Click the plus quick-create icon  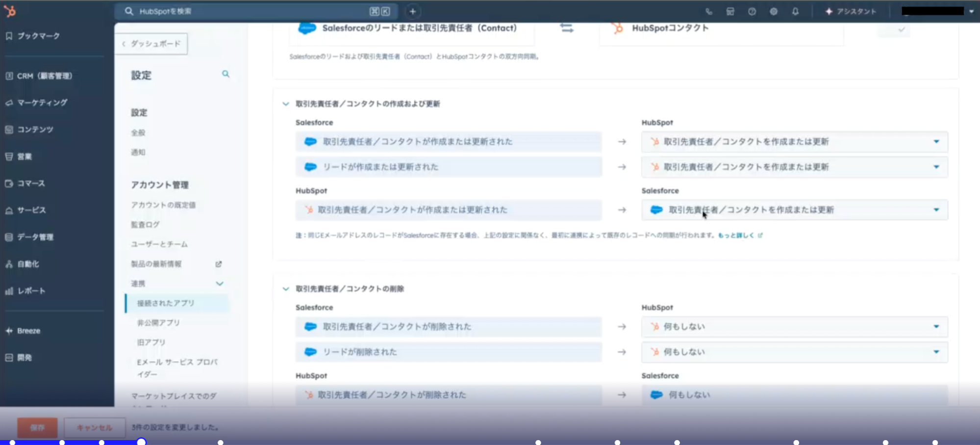click(412, 11)
